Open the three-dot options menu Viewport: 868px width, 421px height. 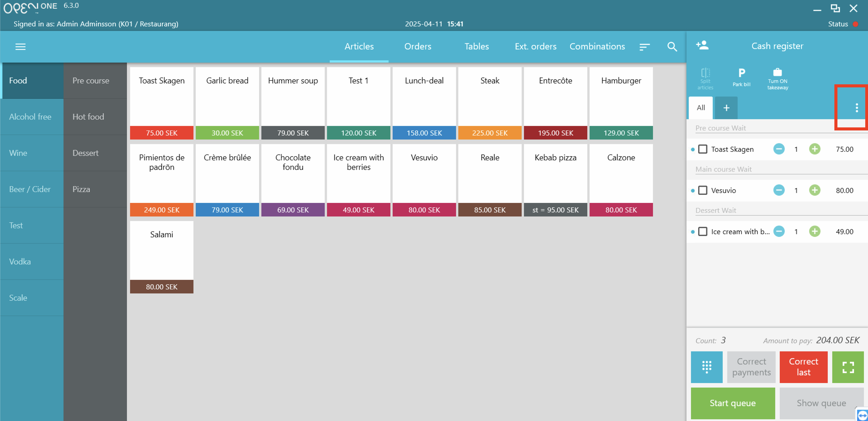857,108
